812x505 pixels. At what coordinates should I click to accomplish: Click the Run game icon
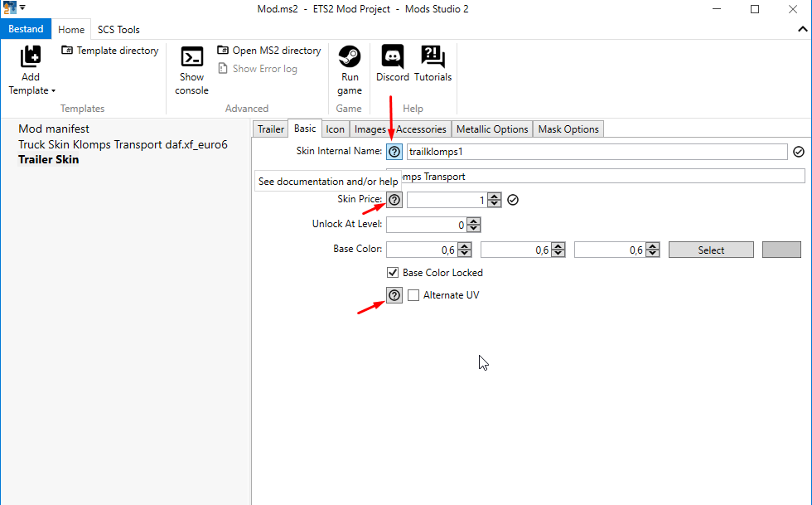point(349,58)
